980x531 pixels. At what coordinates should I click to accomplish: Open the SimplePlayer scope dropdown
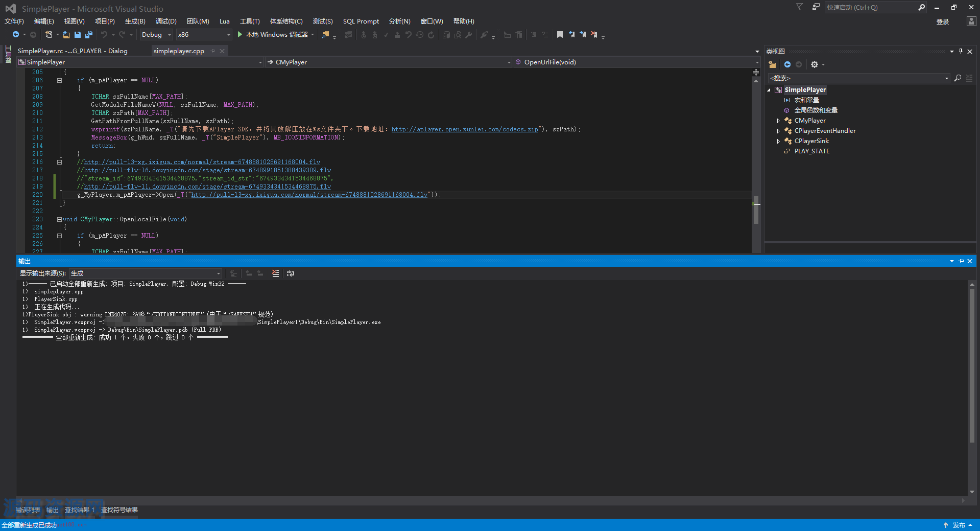click(x=140, y=62)
